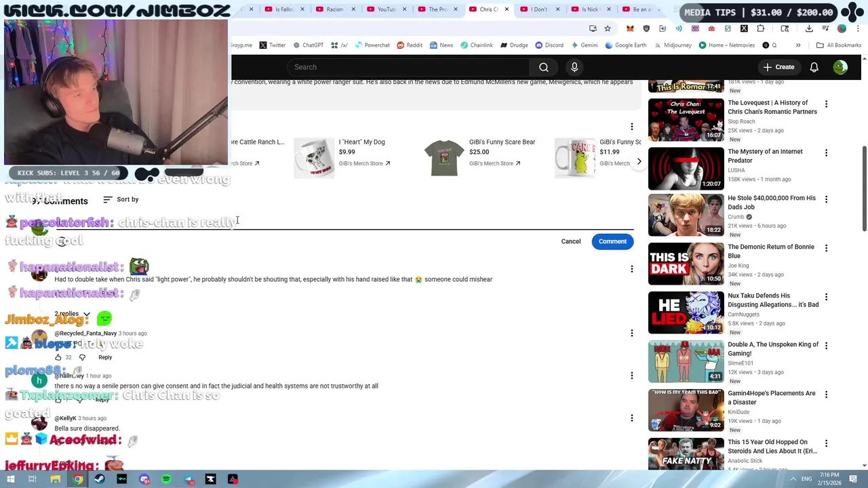Open the Reddit bookmark

tap(410, 45)
